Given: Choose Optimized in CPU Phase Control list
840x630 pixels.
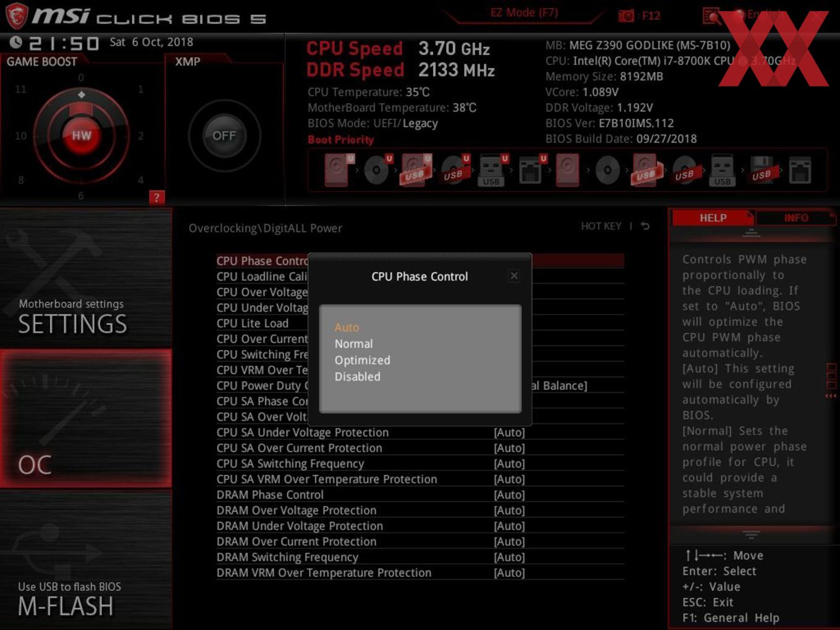Looking at the screenshot, I should pos(363,360).
